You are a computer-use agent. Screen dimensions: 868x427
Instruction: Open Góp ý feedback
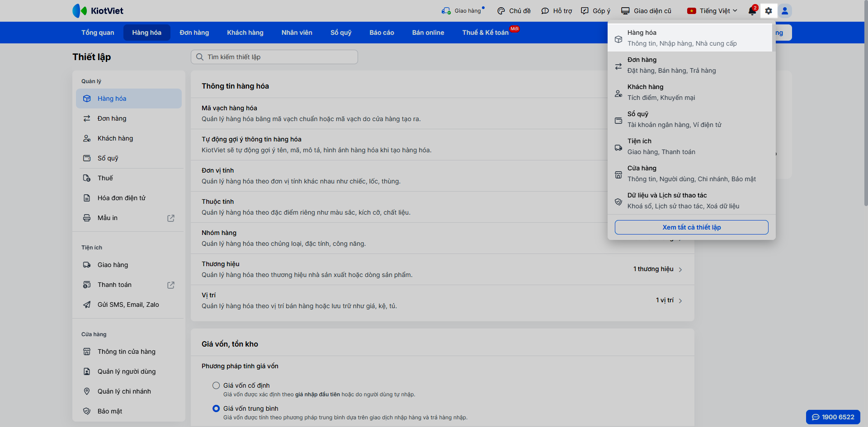tap(595, 11)
